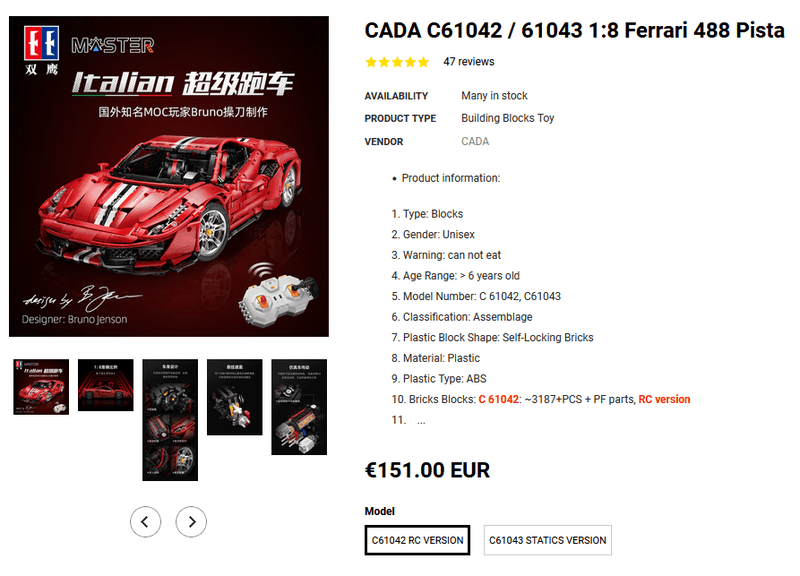The width and height of the screenshot is (800, 576).
Task: Click the remote controller in main image
Action: (278, 295)
